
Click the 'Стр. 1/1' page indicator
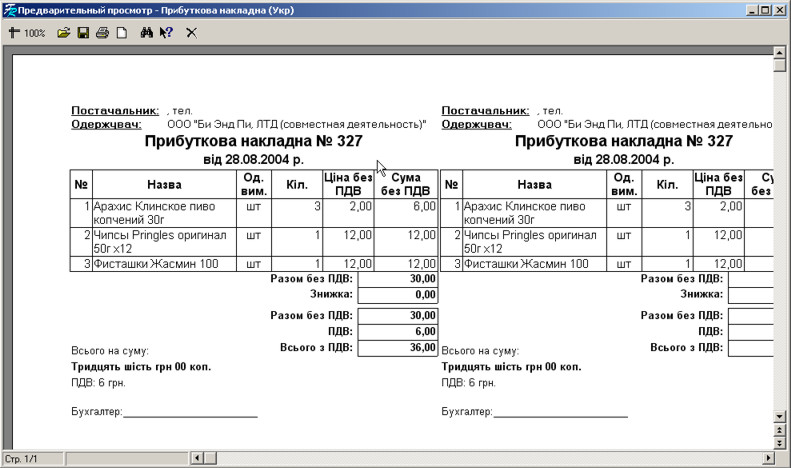pos(22,458)
